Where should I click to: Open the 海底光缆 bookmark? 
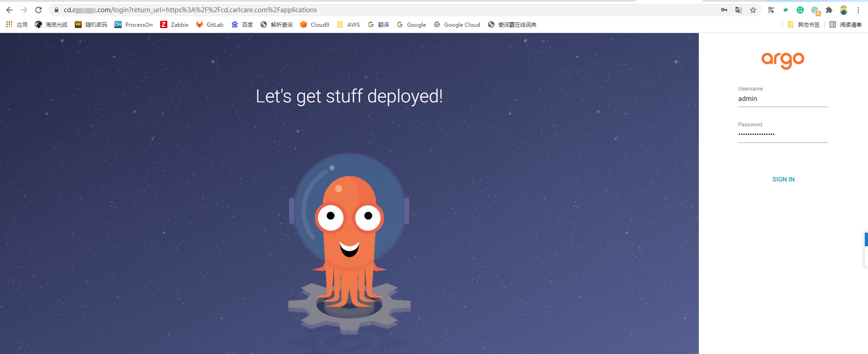coord(51,24)
